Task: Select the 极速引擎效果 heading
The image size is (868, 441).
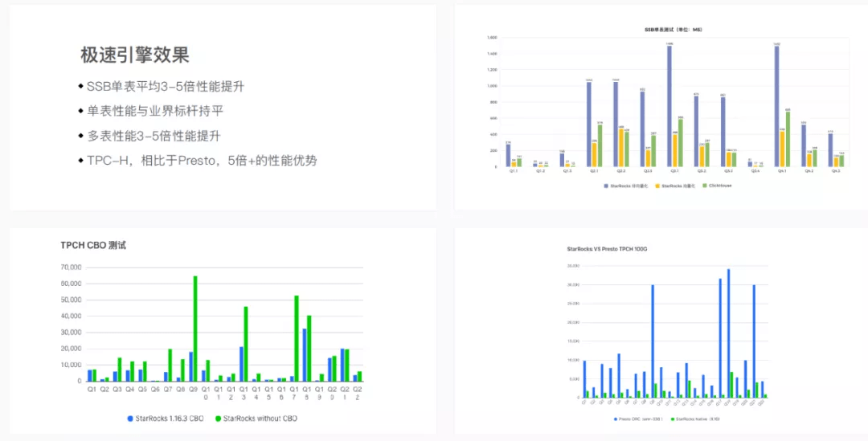Action: [x=134, y=55]
